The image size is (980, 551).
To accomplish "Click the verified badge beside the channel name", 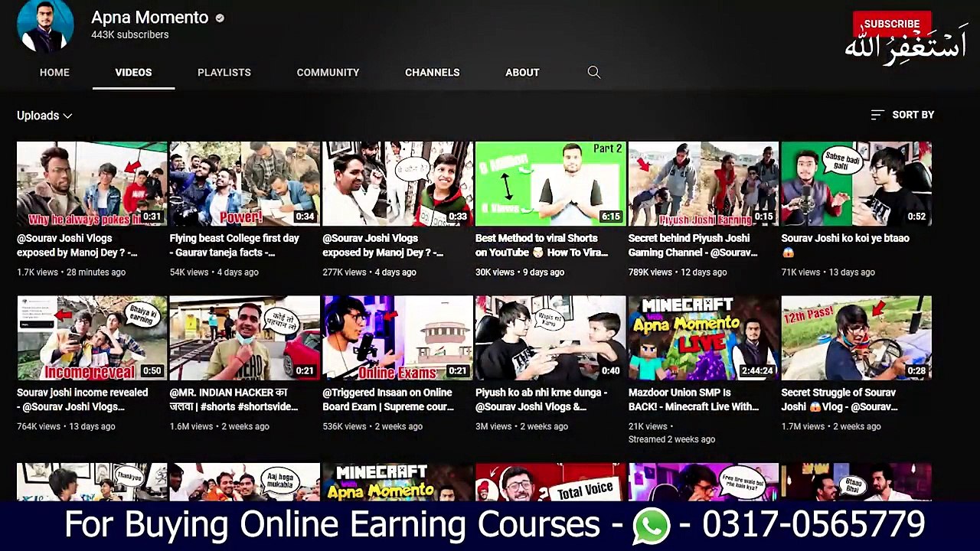I will (x=220, y=18).
